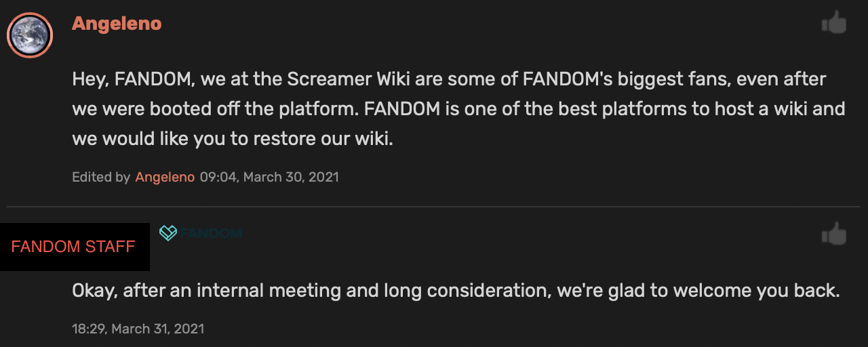This screenshot has height=347, width=868.
Task: Click the red FANDOM STAFF label
Action: pos(73,247)
